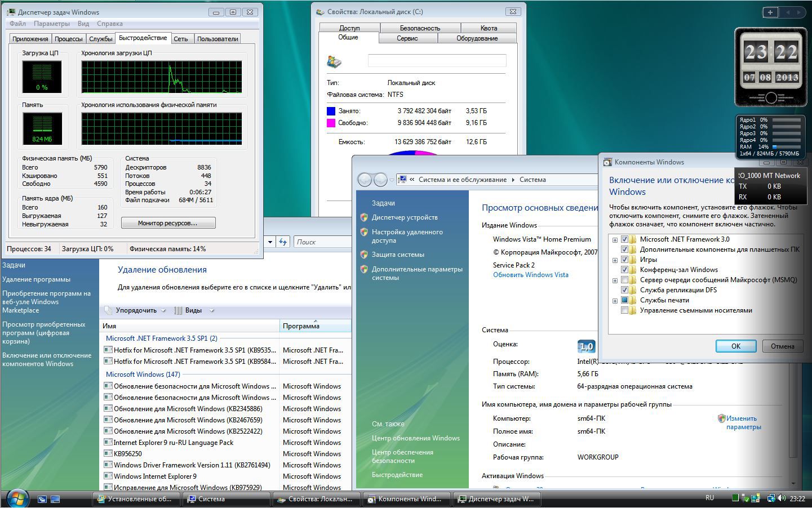Click the computer icon in Система address bar

coord(402,180)
